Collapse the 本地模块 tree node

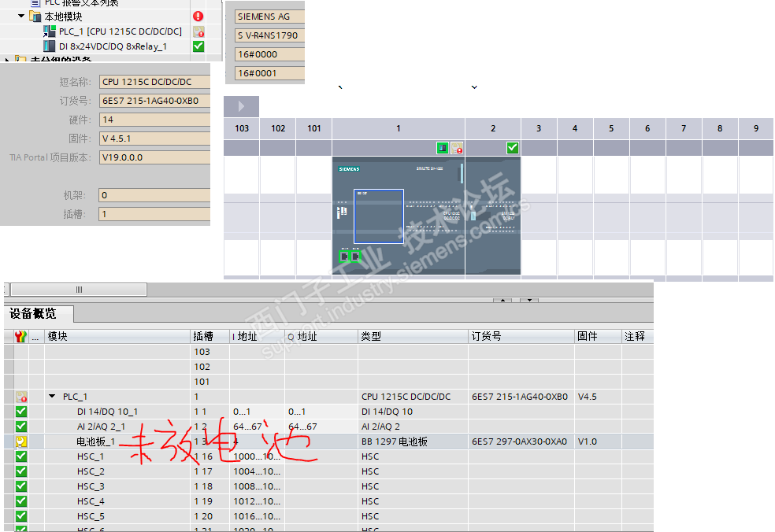tap(20, 16)
